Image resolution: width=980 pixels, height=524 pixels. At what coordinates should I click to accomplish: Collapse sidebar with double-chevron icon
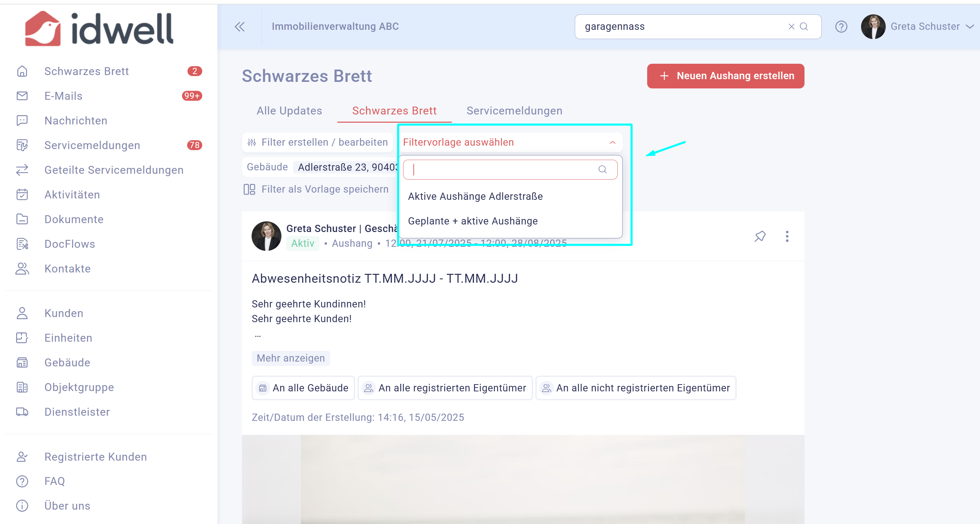pyautogui.click(x=240, y=27)
